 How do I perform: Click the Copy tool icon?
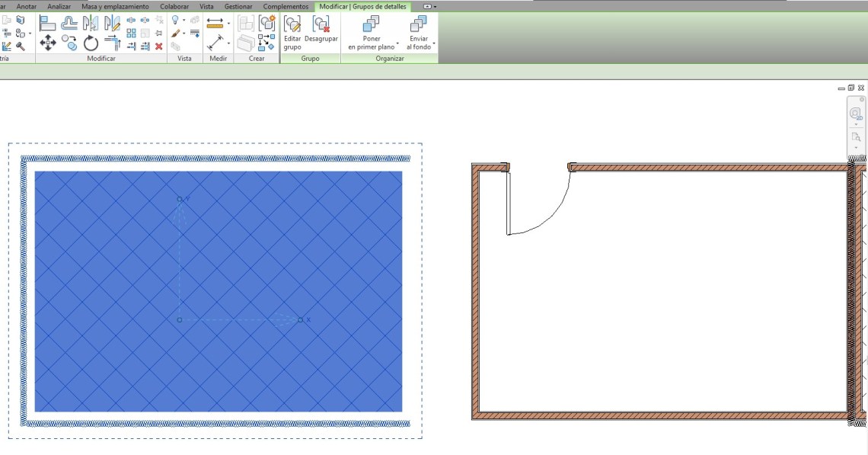click(x=69, y=43)
